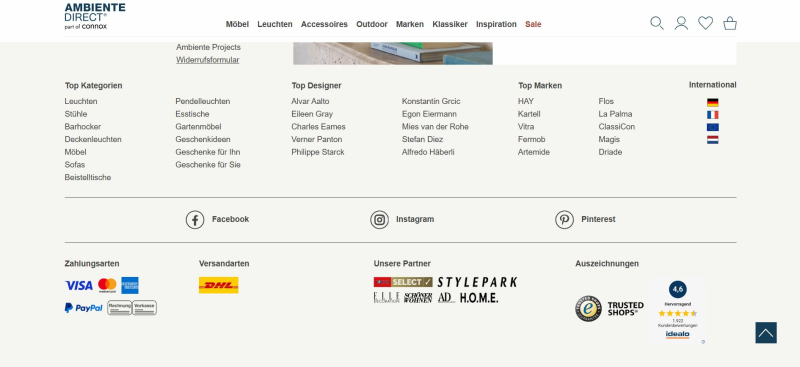View designer Konstantin Grcic
Viewport: 800px width, 367px height.
point(431,101)
